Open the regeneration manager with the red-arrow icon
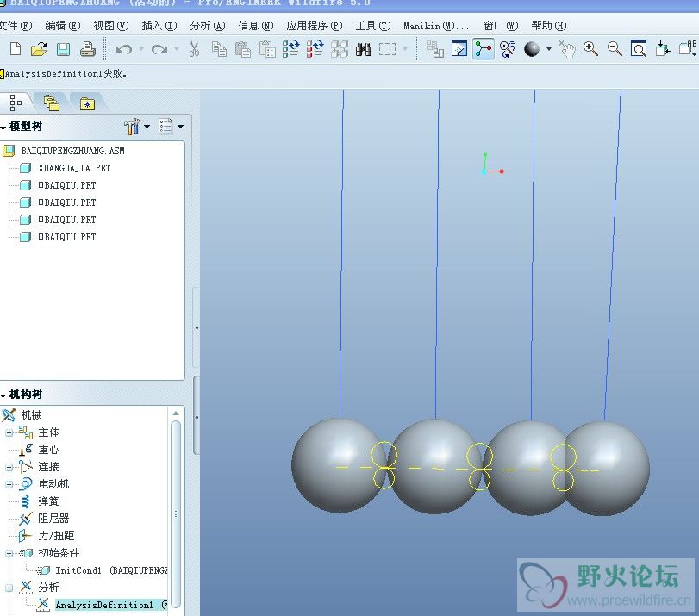 (x=315, y=49)
